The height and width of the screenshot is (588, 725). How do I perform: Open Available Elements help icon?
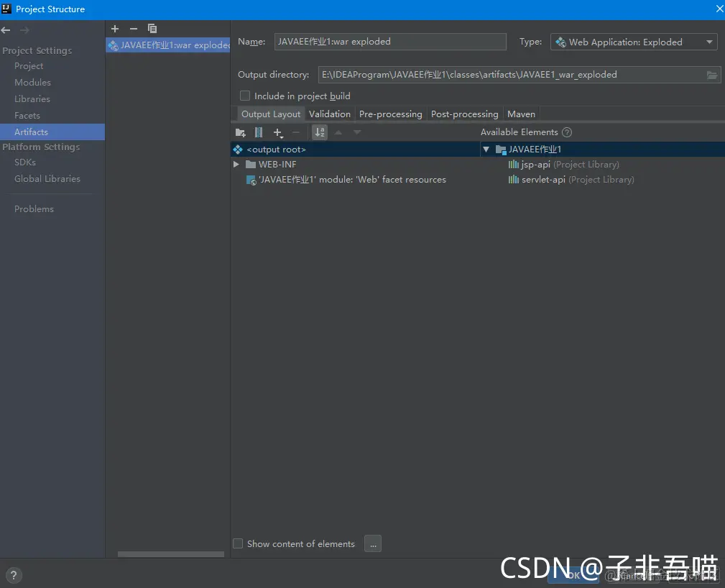point(567,132)
